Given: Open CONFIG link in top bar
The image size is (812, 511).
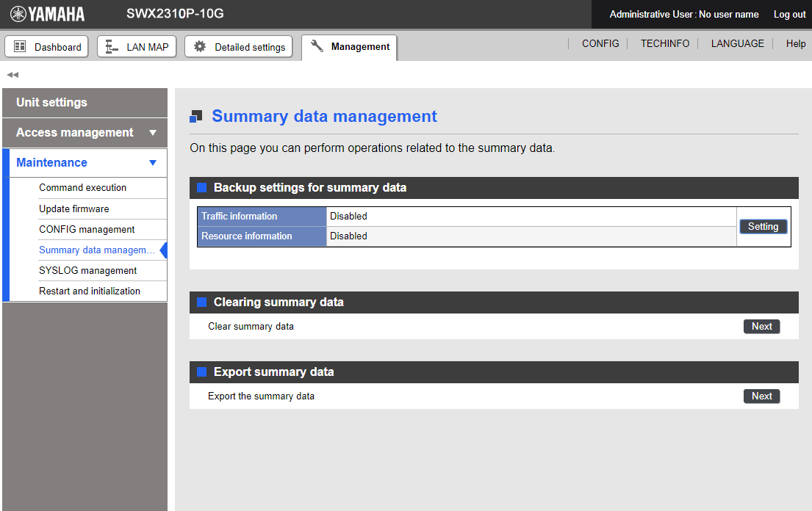Looking at the screenshot, I should click(x=600, y=44).
